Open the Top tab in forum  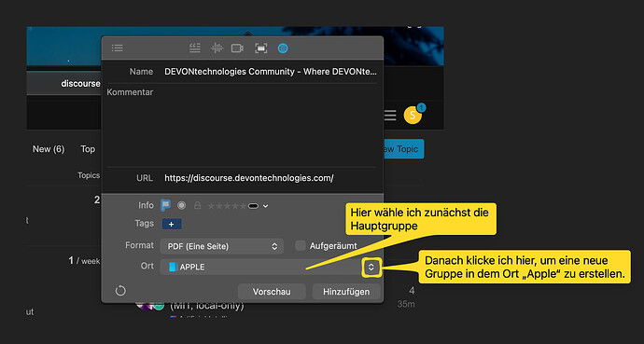88,149
